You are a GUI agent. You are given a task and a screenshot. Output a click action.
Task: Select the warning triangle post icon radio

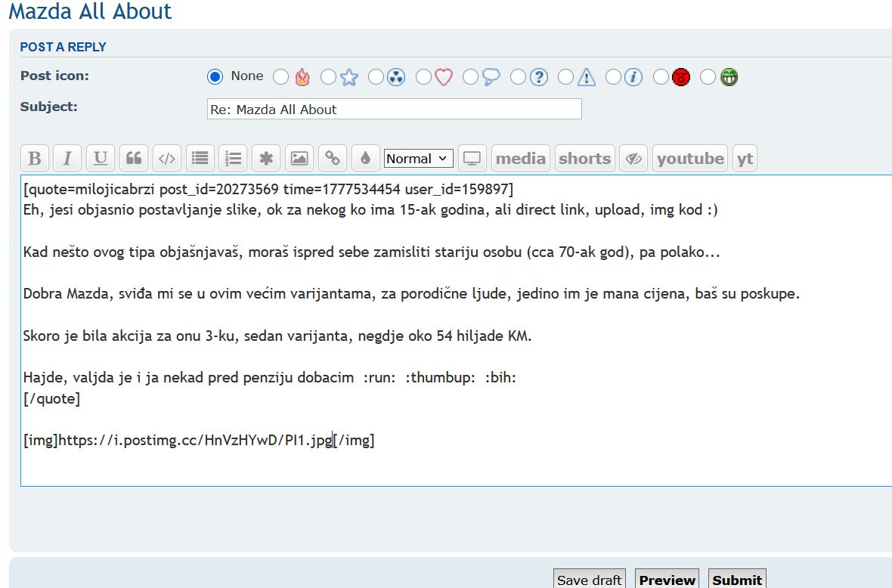click(565, 77)
